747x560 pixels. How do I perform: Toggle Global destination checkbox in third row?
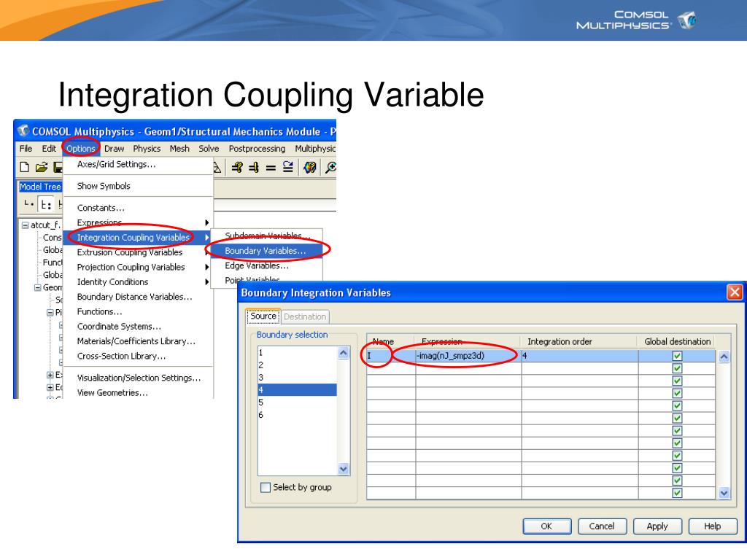[677, 381]
